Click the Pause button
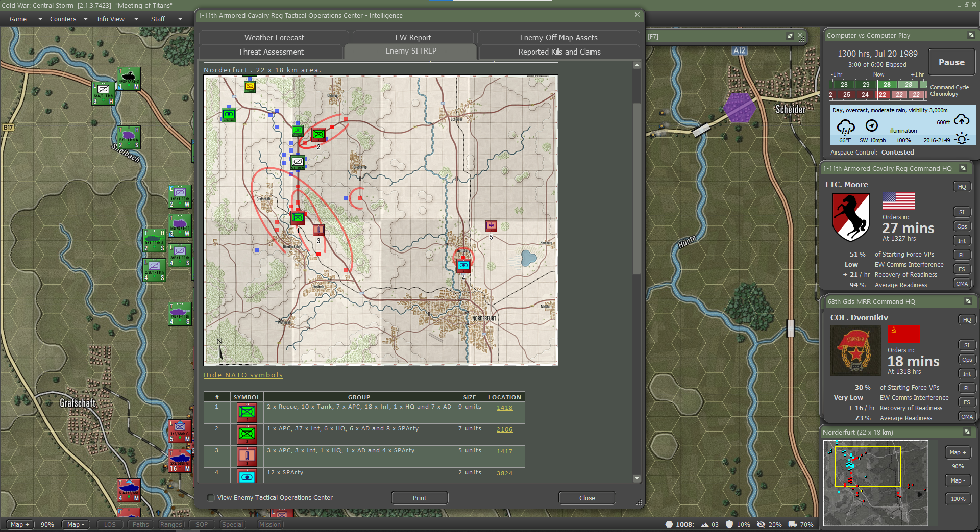The image size is (980, 532). click(951, 62)
